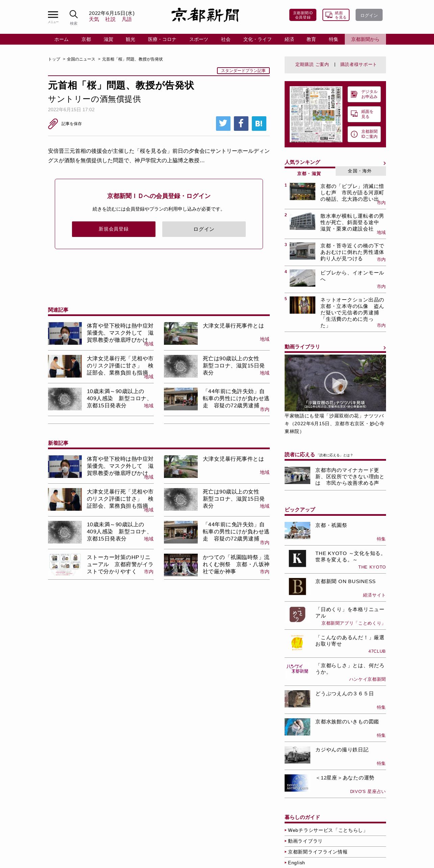The height and width of the screenshot is (868, 434).
Task: Click sidebar 紙面を見る button
Action: click(x=364, y=114)
